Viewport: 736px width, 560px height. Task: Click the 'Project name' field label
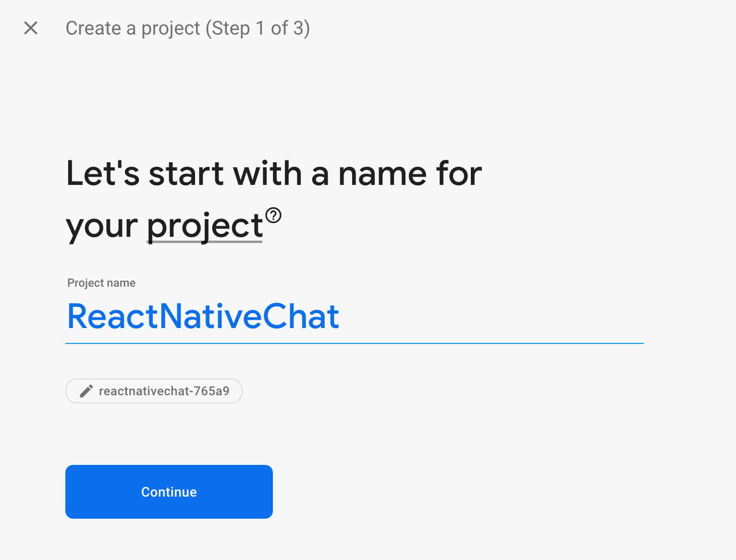pyautogui.click(x=101, y=283)
